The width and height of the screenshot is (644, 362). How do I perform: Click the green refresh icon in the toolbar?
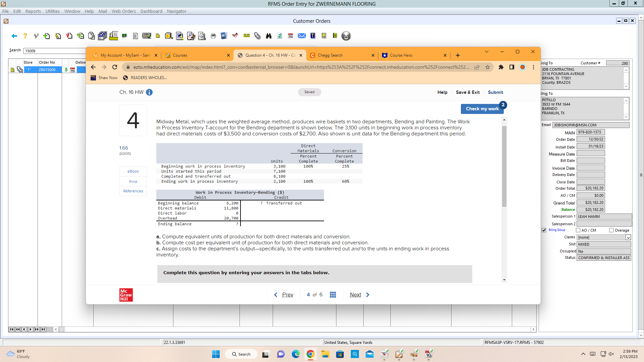[279, 36]
